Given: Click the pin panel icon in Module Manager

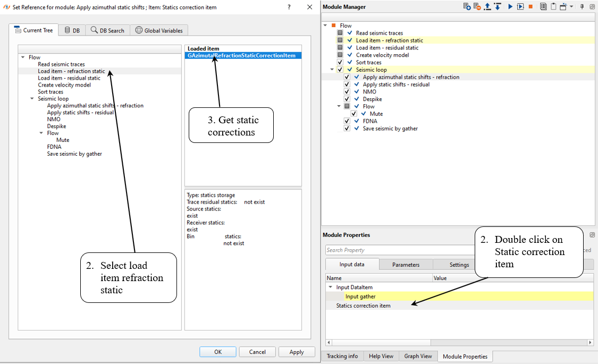Looking at the screenshot, I should [x=582, y=6].
